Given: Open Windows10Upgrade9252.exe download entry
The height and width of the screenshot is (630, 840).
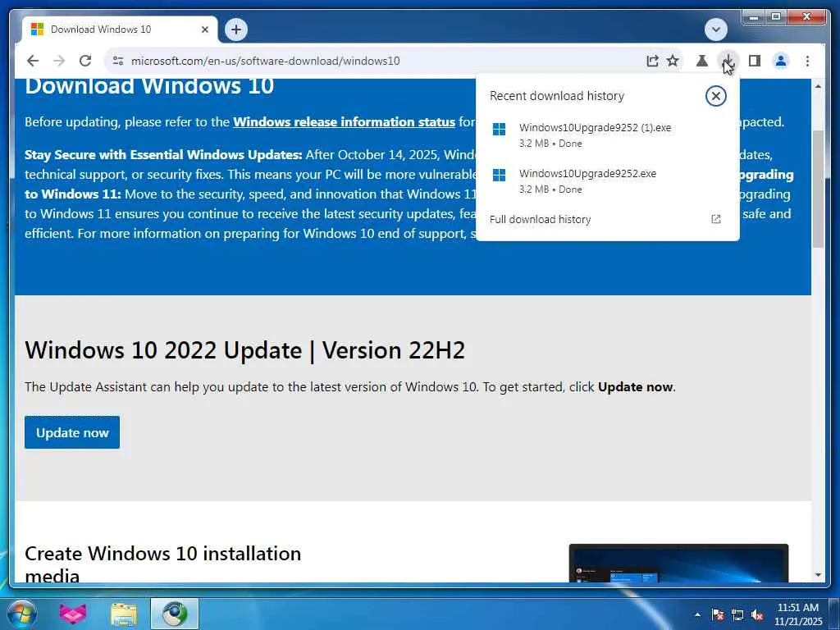Looking at the screenshot, I should coord(607,181).
